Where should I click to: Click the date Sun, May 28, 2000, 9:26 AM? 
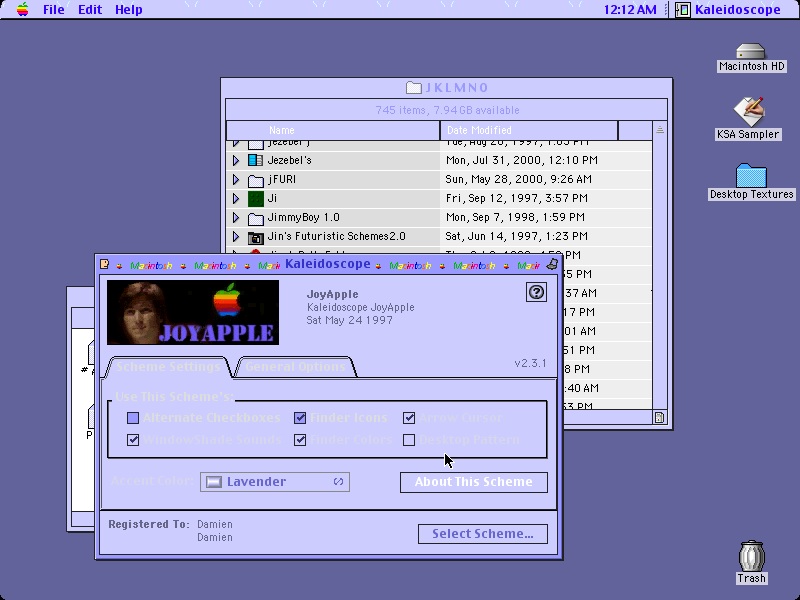(518, 179)
